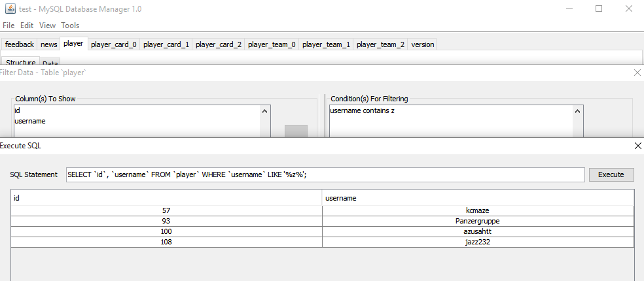Select the 'username contains z' condition
This screenshot has height=281, width=644.
[x=363, y=110]
